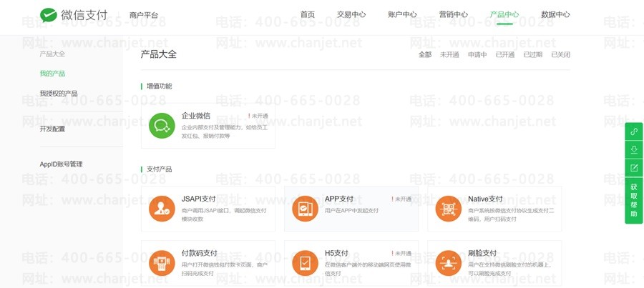Open 获取帮助 help button

[634, 200]
